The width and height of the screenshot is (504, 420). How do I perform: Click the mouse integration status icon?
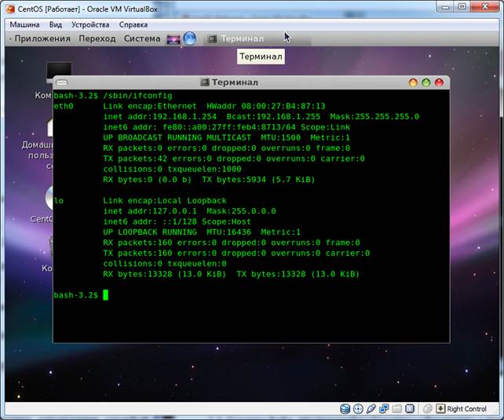(x=428, y=409)
